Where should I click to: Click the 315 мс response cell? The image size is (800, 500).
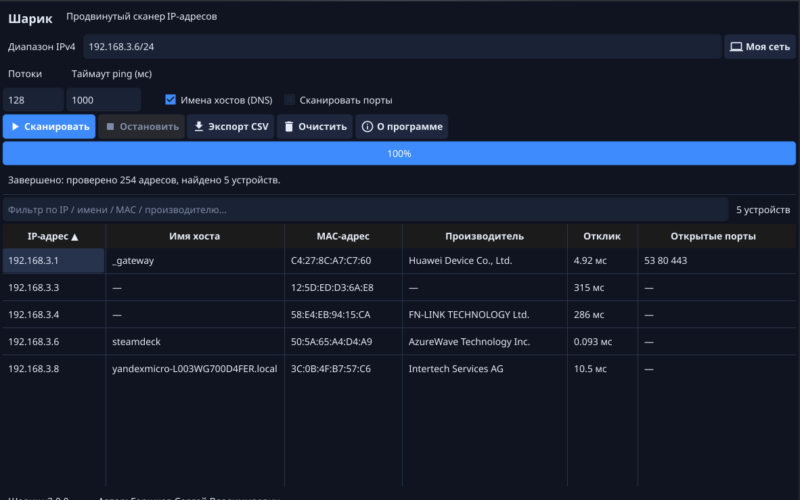pyautogui.click(x=602, y=288)
